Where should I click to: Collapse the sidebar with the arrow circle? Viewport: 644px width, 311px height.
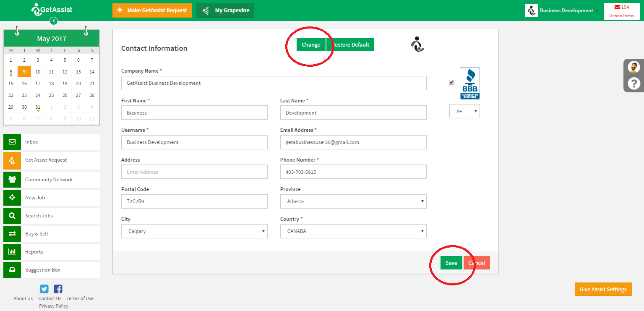pos(53,21)
